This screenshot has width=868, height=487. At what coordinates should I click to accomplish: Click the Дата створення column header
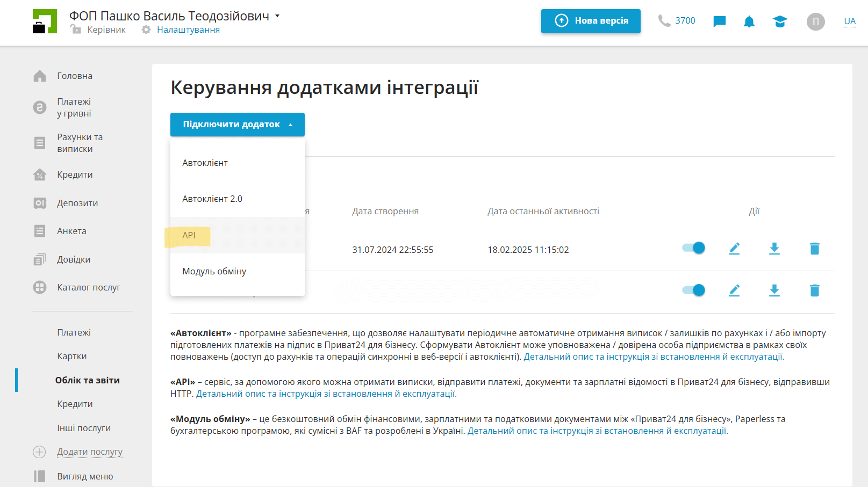385,212
